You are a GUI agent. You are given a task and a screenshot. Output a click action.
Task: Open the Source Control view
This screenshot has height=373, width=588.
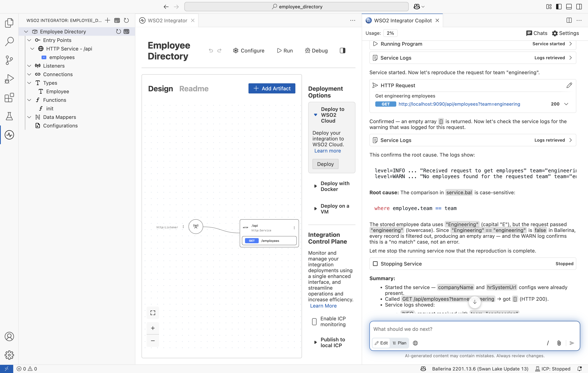click(9, 60)
